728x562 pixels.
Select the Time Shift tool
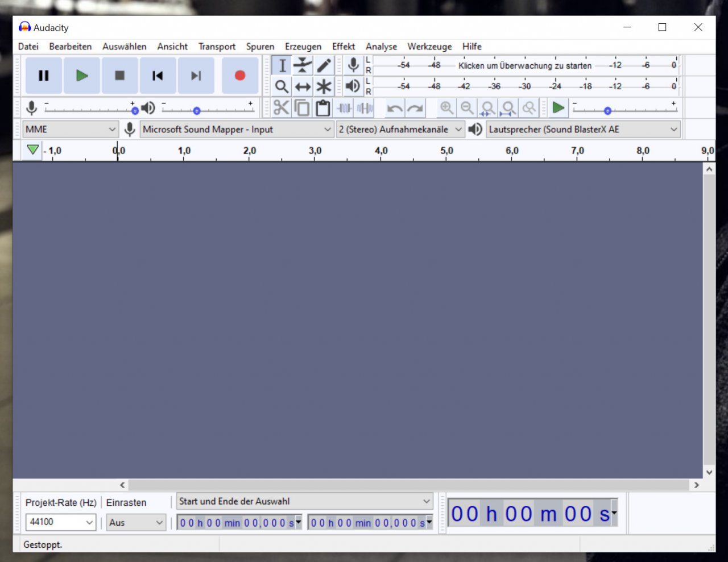tap(303, 86)
